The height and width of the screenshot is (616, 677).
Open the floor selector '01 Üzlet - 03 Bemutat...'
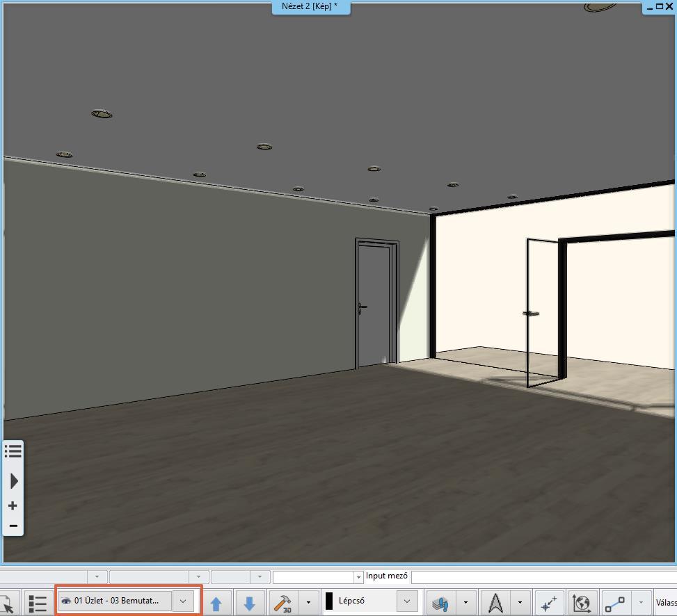pos(115,601)
